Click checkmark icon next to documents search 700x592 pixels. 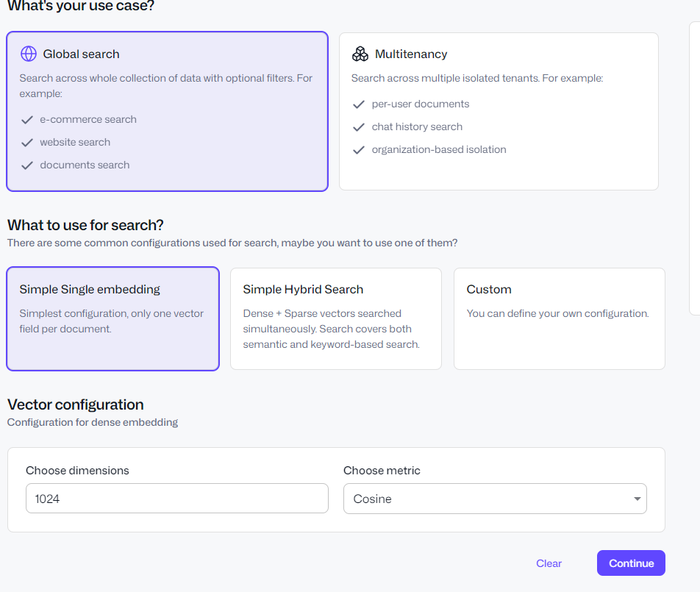[x=27, y=165]
